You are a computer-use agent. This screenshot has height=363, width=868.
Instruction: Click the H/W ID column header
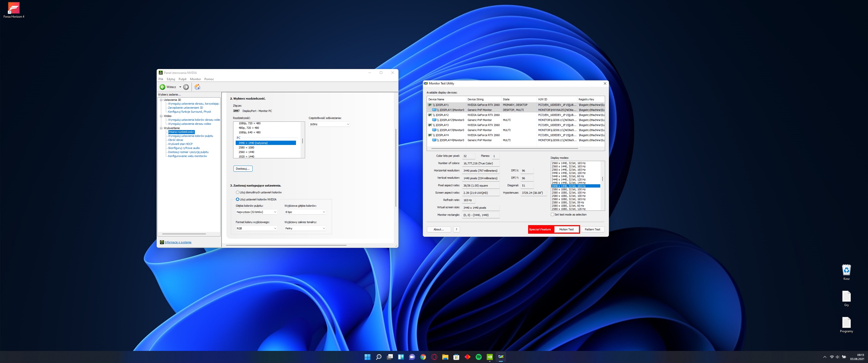point(557,99)
